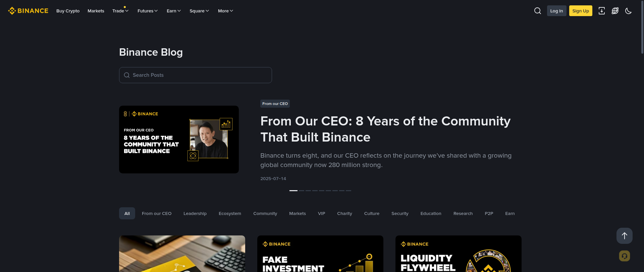This screenshot has width=644, height=272.
Task: Expand the Futures dropdown menu
Action: [148, 11]
